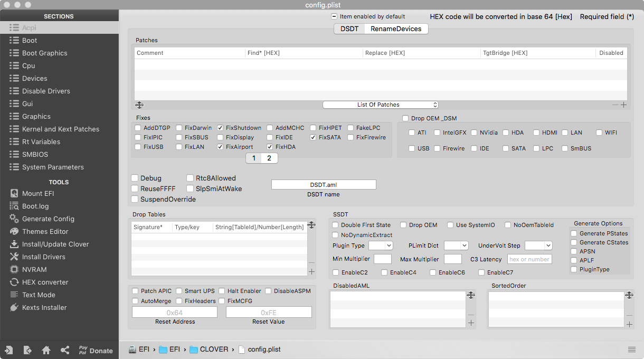The width and height of the screenshot is (644, 359).
Task: Open the SMBIOS section
Action: coord(35,154)
